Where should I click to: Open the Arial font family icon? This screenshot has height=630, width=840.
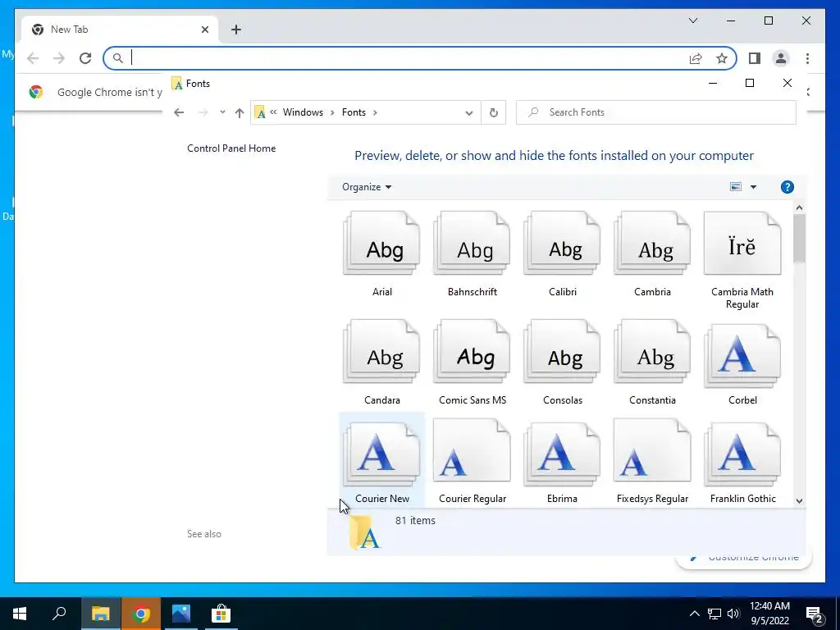tap(381, 244)
